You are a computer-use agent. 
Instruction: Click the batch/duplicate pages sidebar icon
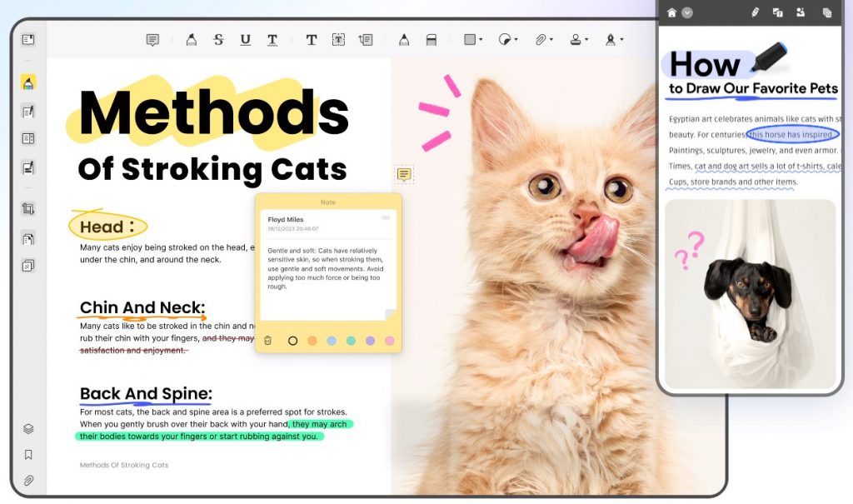(x=28, y=266)
